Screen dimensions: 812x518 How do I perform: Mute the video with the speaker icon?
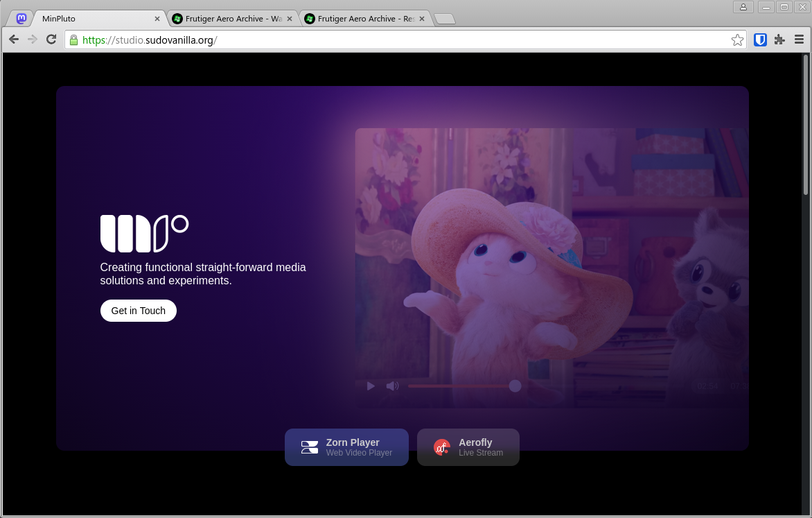(x=392, y=386)
